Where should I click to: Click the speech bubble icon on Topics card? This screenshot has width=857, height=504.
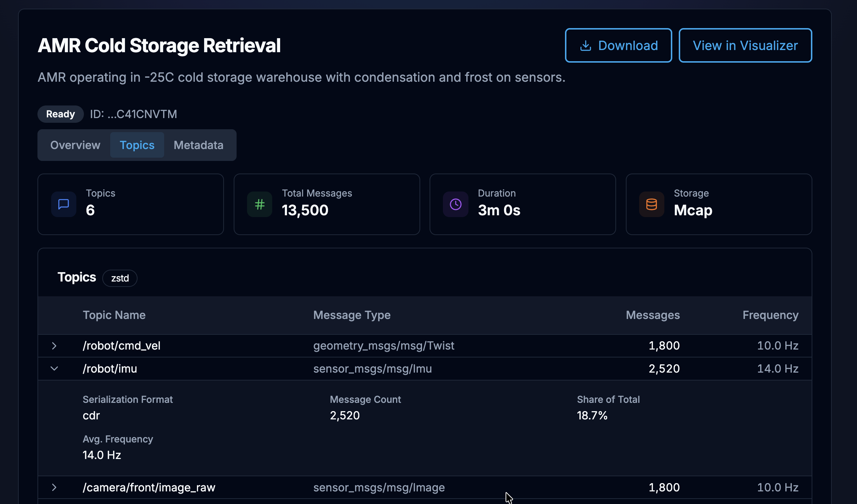63,204
